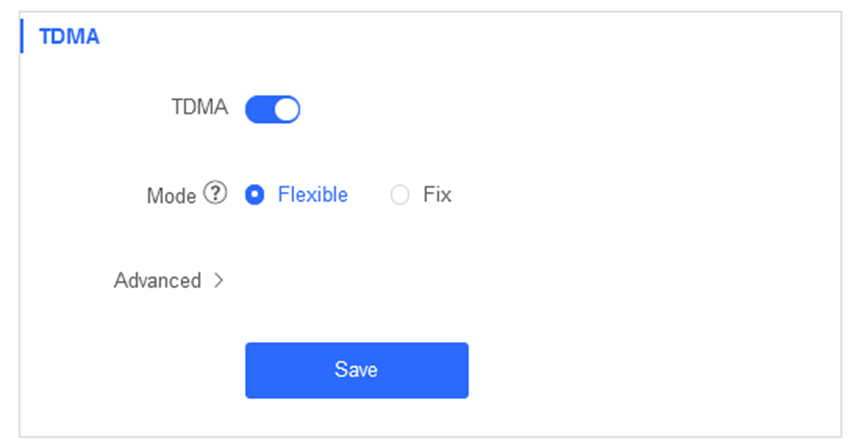850x444 pixels.
Task: Click the blue vertical bar beside TDMA heading
Action: [22, 36]
